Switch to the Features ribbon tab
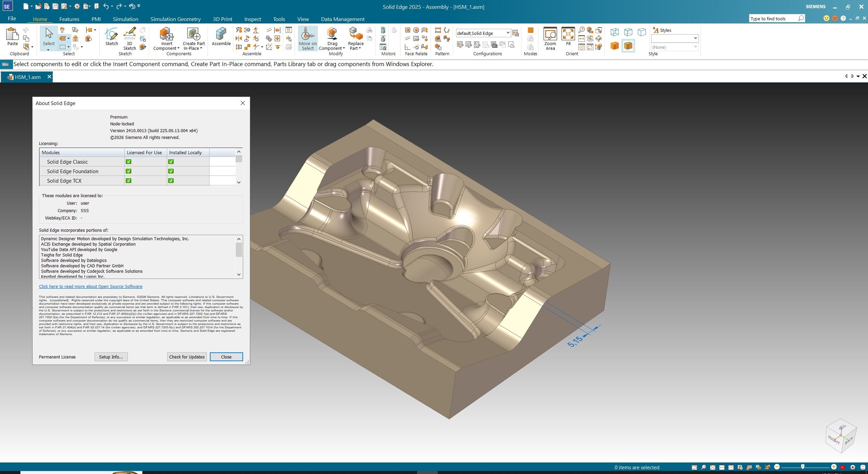868x474 pixels. pos(69,19)
